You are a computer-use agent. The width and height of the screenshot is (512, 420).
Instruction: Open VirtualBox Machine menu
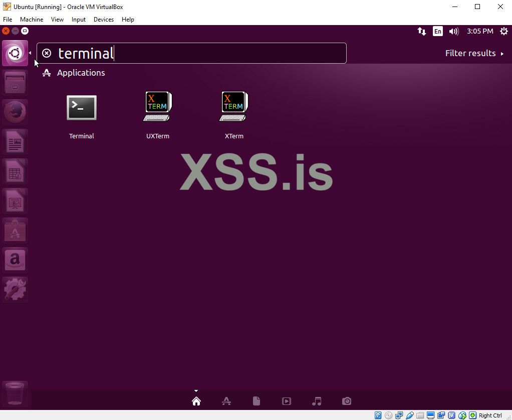[x=32, y=20]
